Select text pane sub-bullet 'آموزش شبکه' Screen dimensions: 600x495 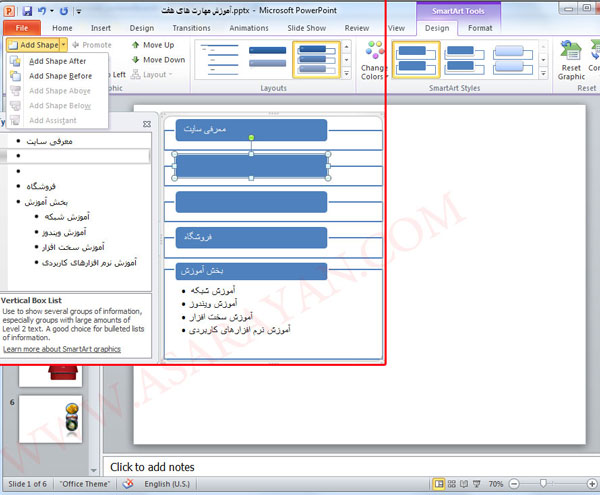point(67,217)
